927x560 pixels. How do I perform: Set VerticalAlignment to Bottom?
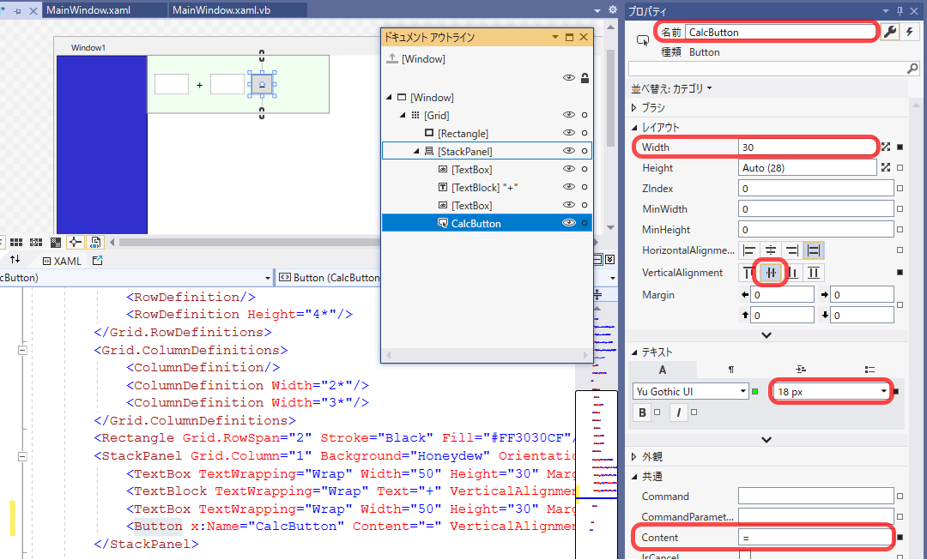(x=792, y=273)
